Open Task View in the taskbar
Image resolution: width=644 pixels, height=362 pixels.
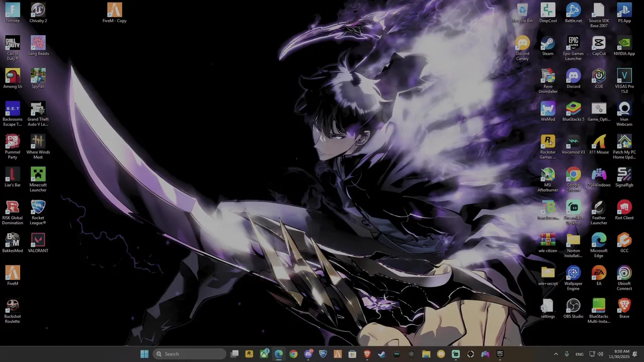(234, 354)
